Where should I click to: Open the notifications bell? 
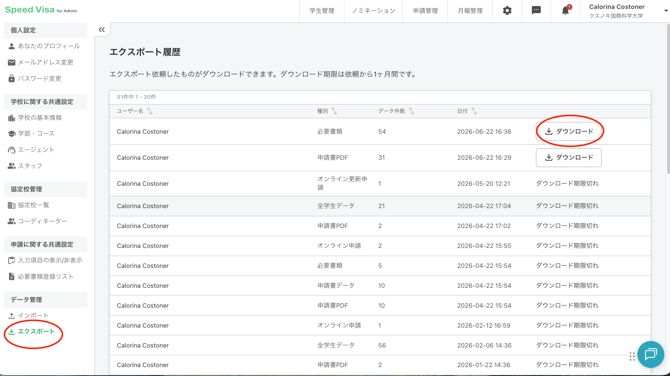click(x=565, y=10)
